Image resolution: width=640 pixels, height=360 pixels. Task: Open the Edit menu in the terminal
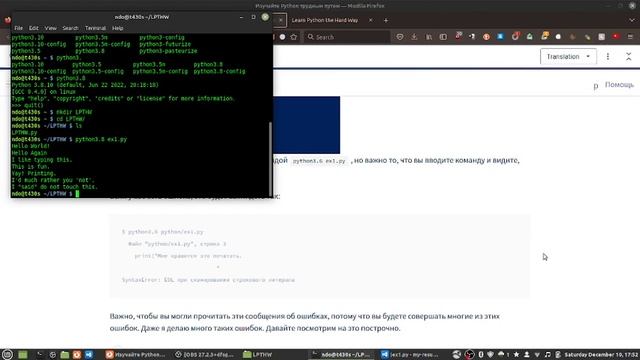coord(33,28)
